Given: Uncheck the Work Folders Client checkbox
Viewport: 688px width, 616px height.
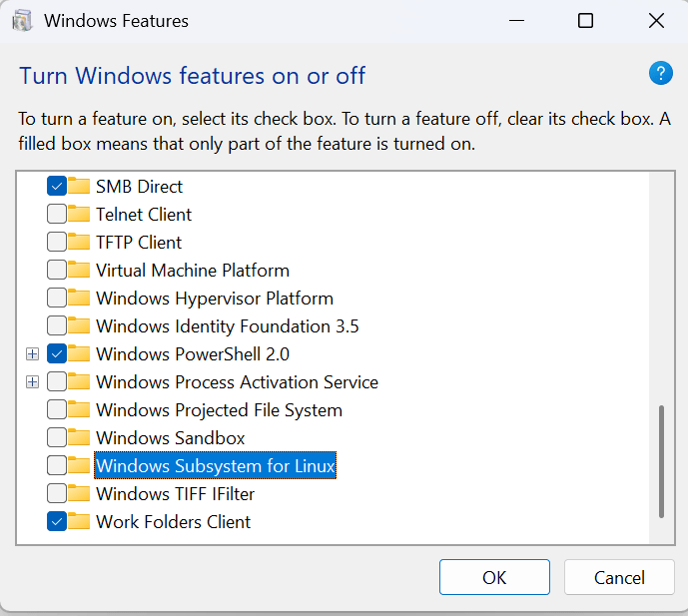Looking at the screenshot, I should pos(57,522).
